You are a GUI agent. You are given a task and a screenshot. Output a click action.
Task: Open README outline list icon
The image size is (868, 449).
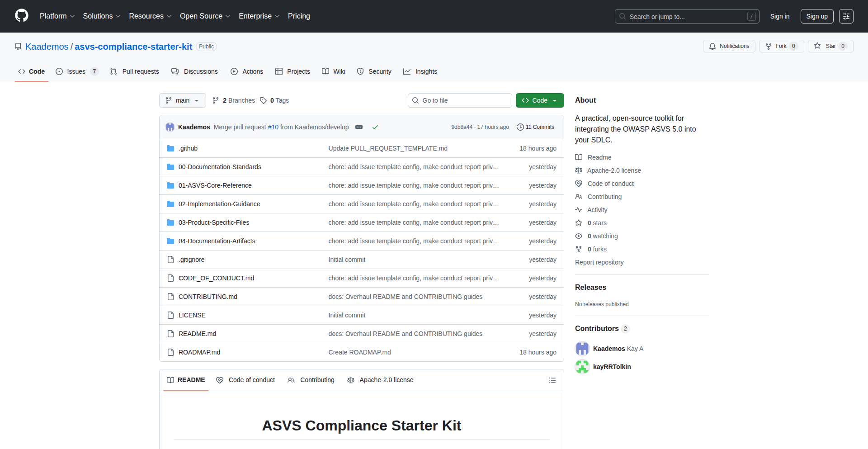click(x=552, y=380)
